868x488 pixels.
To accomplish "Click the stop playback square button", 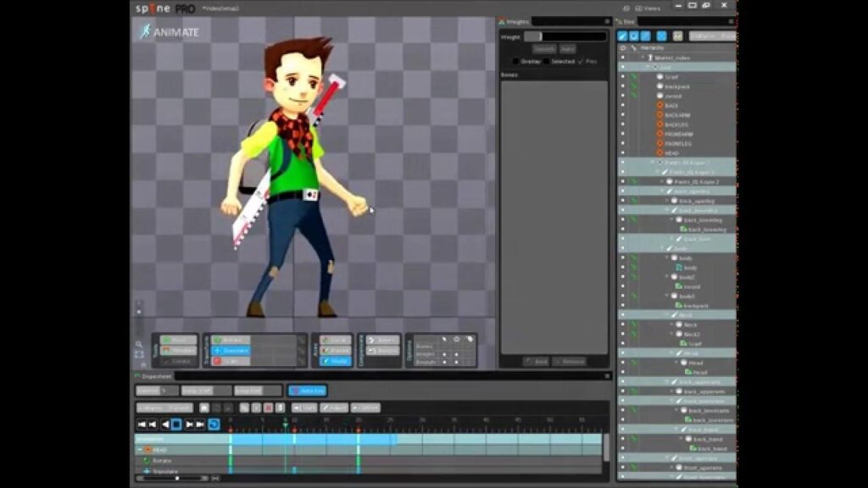I will click(x=176, y=424).
